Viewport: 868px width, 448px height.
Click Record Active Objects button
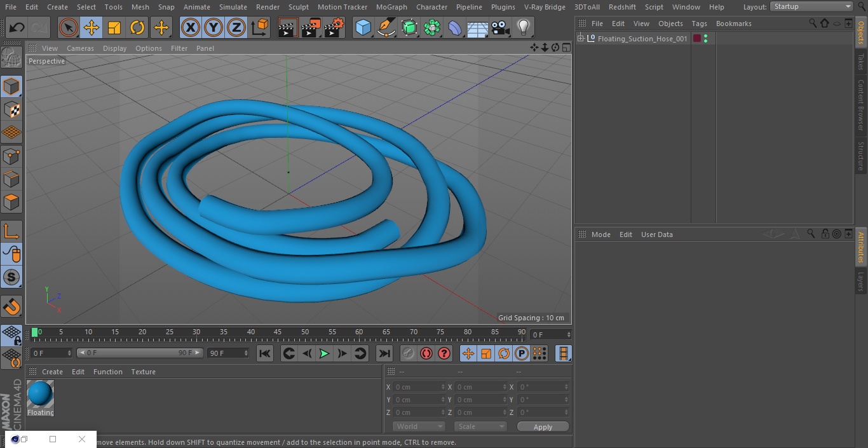409,353
